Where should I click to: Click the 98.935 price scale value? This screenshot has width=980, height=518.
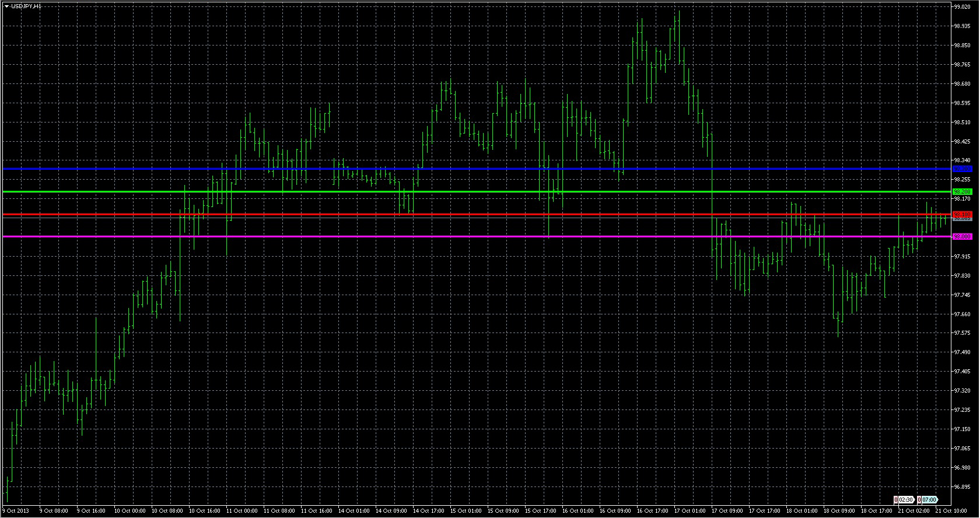(962, 26)
